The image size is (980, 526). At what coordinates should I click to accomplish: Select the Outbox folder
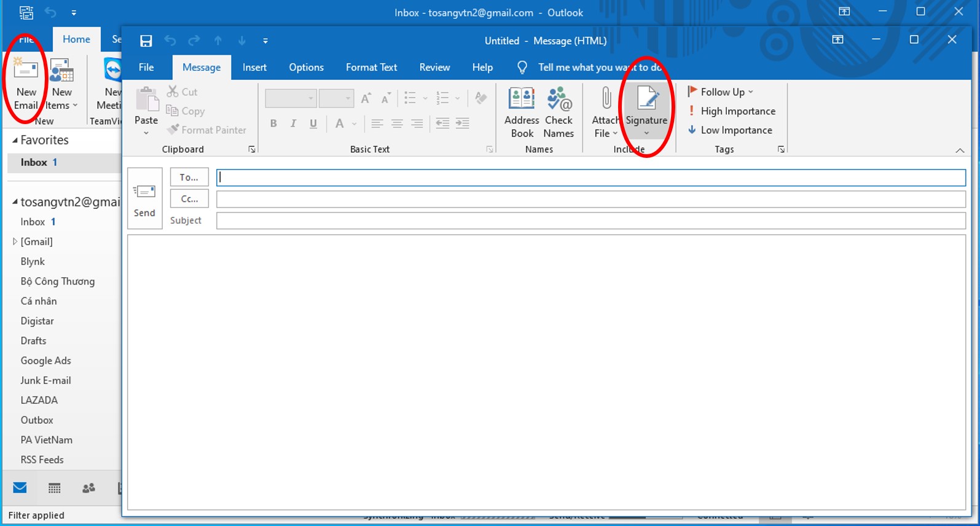point(37,420)
